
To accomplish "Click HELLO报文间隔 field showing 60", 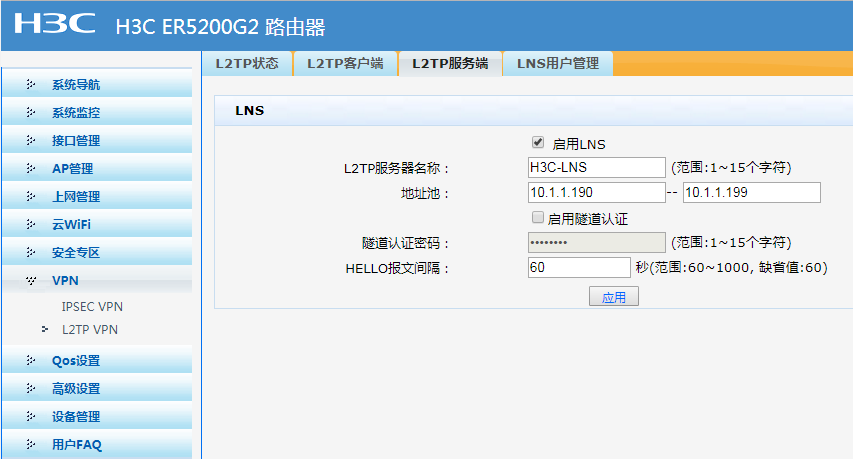I will (579, 268).
